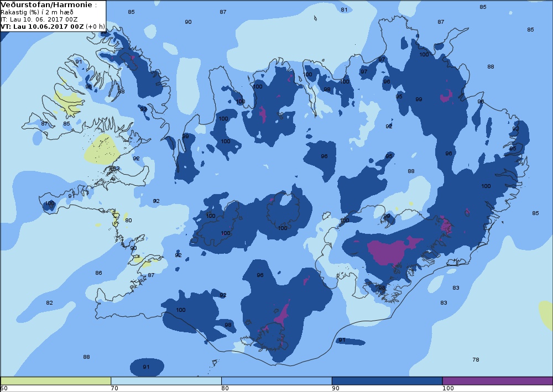Viewport: 553px width, 392px height.
Task: Click the legend scale label 60
Action: coord(4,389)
